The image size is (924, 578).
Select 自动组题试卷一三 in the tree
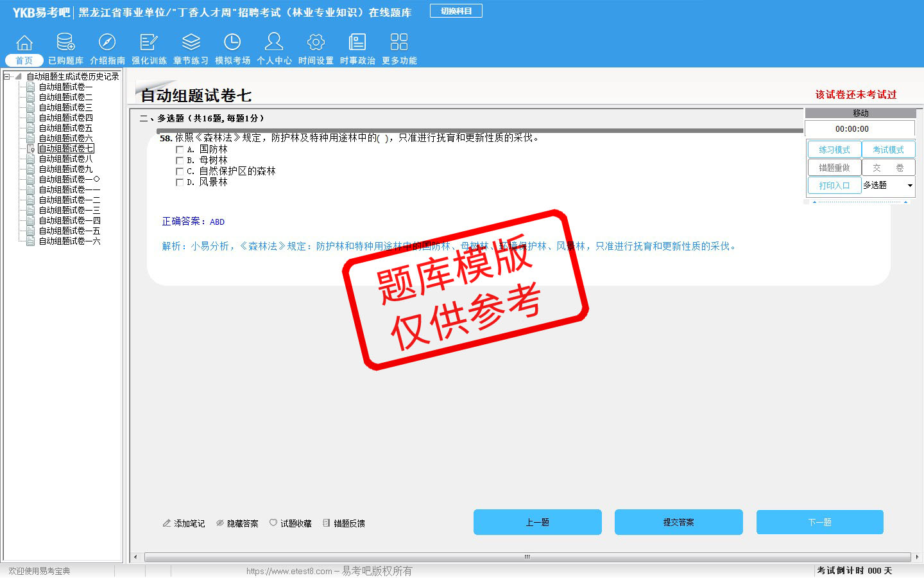coord(69,210)
